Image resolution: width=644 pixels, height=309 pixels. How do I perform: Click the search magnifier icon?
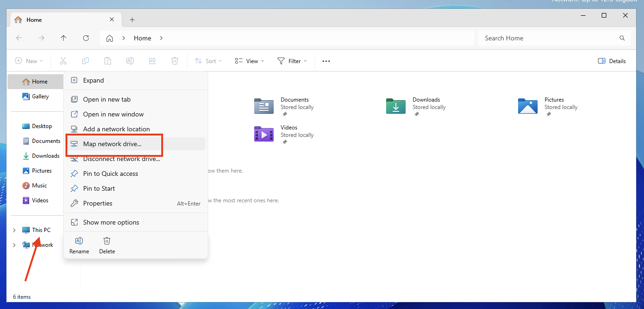622,38
